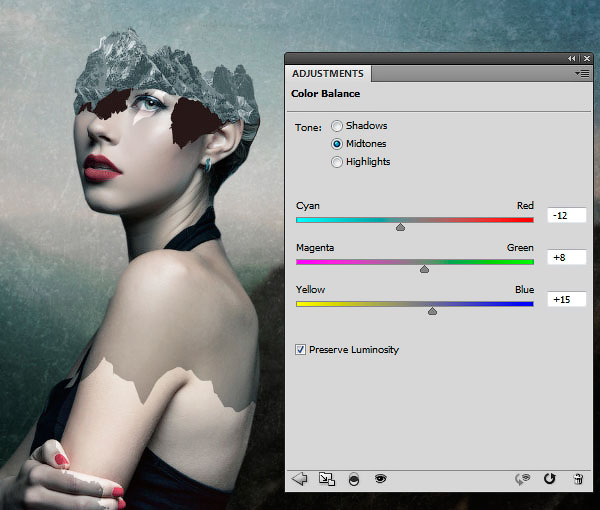Select the Adjustments tab
Viewport: 600px width, 510px height.
click(328, 73)
